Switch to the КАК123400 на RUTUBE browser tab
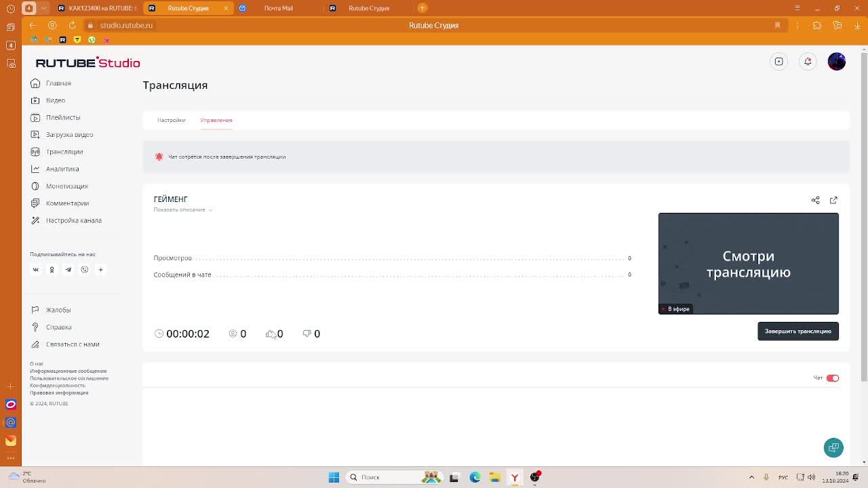Image resolution: width=868 pixels, height=488 pixels. pyautogui.click(x=97, y=8)
